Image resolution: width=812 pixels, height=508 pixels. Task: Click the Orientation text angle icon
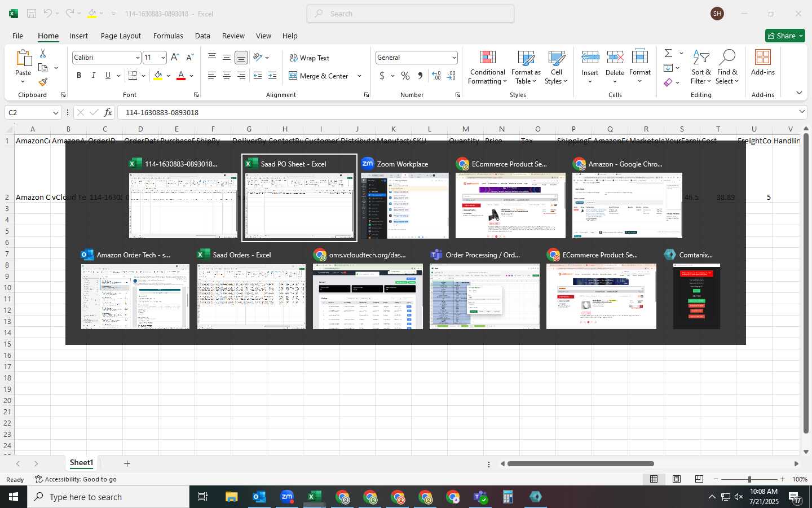click(x=258, y=58)
